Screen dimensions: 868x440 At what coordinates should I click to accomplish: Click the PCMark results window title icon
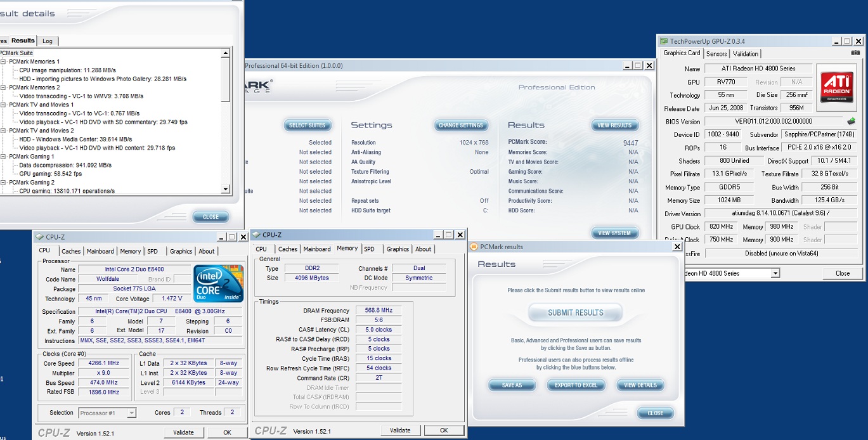[475, 247]
